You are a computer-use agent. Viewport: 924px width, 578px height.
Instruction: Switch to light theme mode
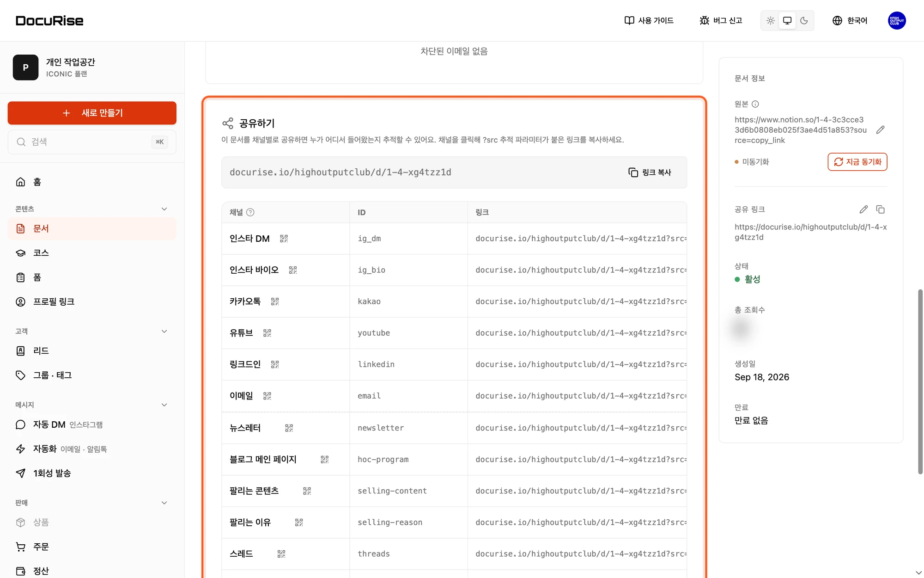770,20
